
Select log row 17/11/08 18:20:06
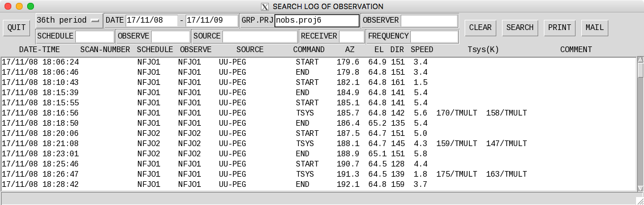(319, 134)
